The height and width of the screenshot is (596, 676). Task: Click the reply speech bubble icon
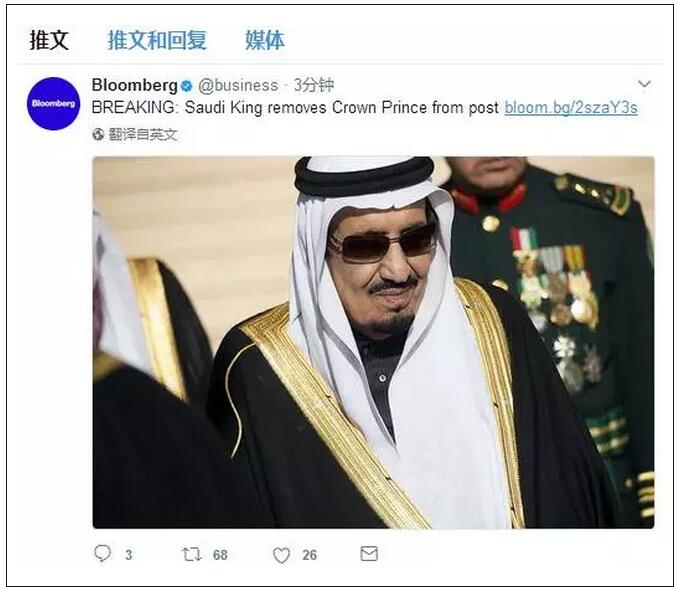[x=102, y=554]
